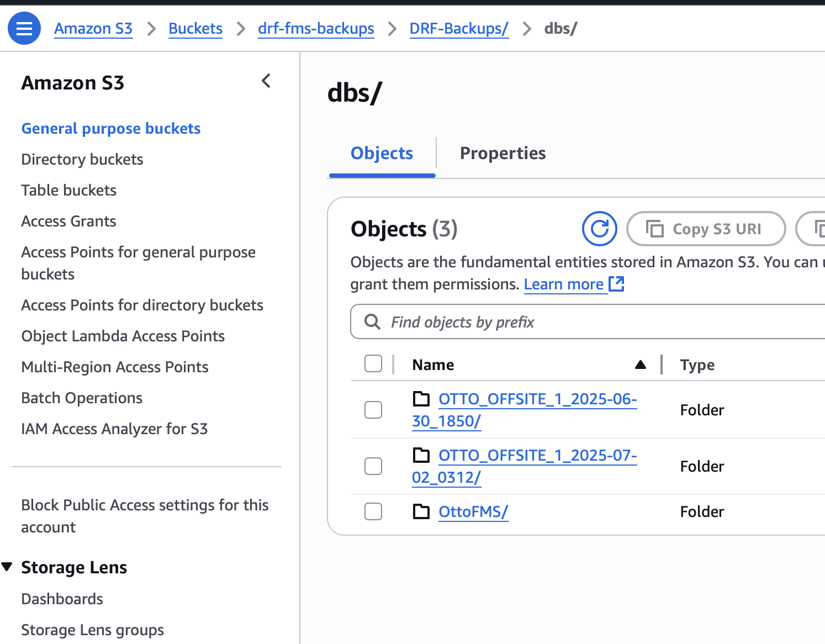Open the OttoFMS/ folder link
This screenshot has width=825, height=644.
point(473,512)
